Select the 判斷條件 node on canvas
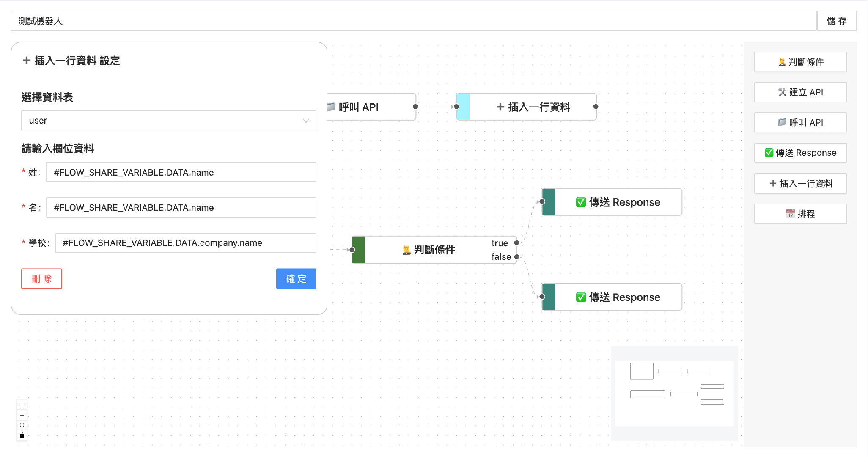This screenshot has width=868, height=457. point(434,250)
